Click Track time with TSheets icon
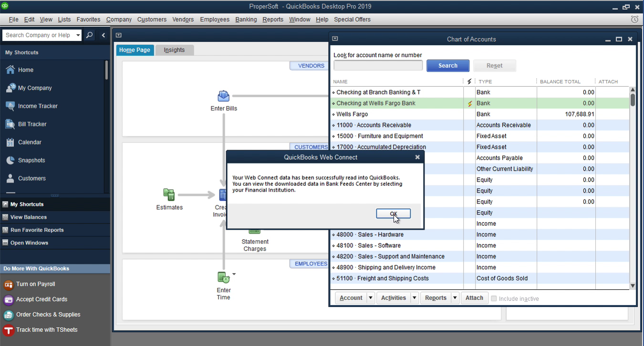Viewport: 644px width, 346px height. click(9, 330)
